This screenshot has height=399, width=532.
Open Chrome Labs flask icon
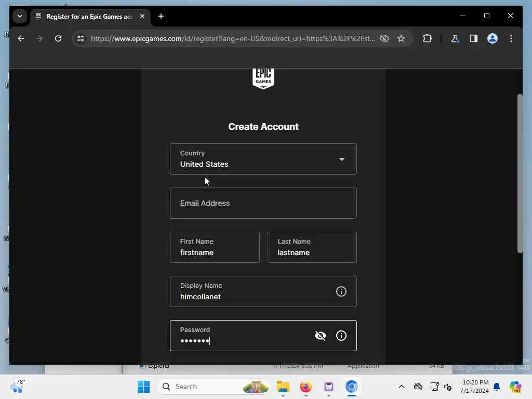[455, 38]
